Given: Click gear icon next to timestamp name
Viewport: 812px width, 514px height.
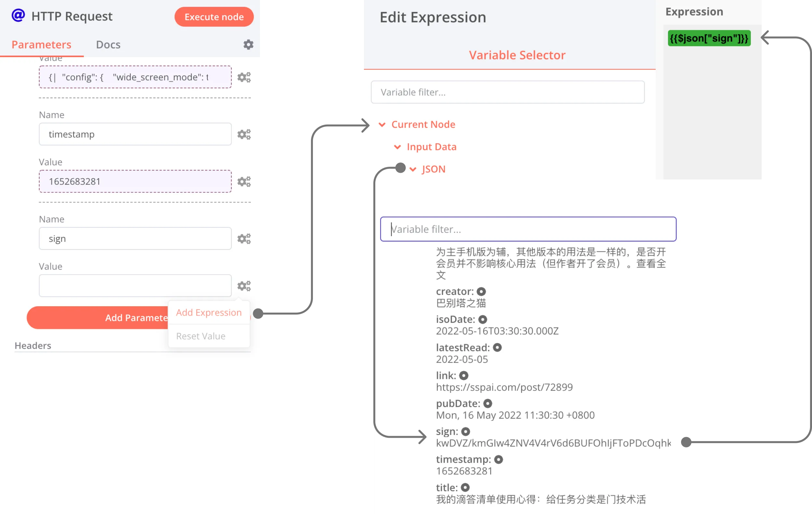Looking at the screenshot, I should pyautogui.click(x=244, y=134).
